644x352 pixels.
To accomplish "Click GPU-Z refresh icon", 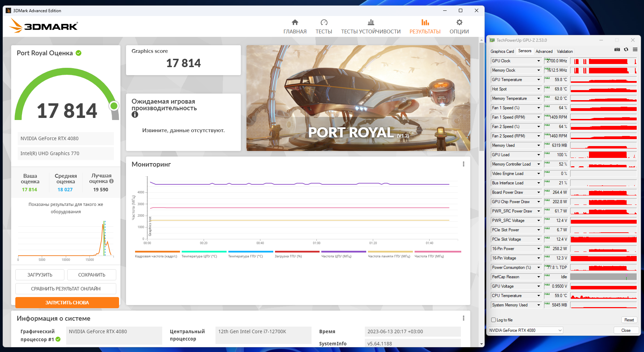I will (x=626, y=49).
